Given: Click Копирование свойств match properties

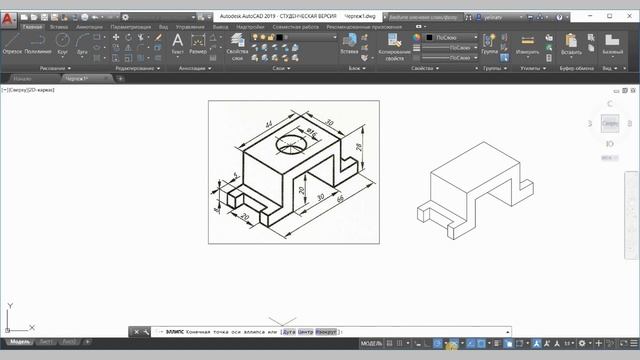Looking at the screenshot, I should (x=394, y=47).
